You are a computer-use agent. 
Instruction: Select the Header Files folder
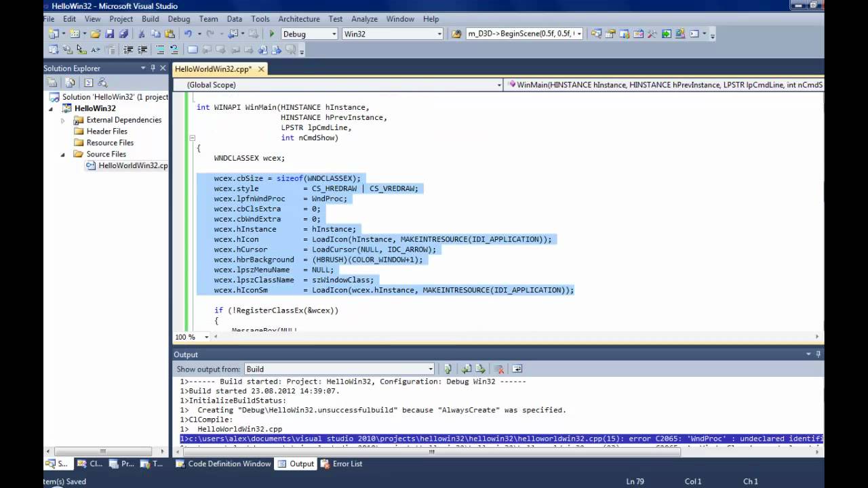(x=106, y=131)
